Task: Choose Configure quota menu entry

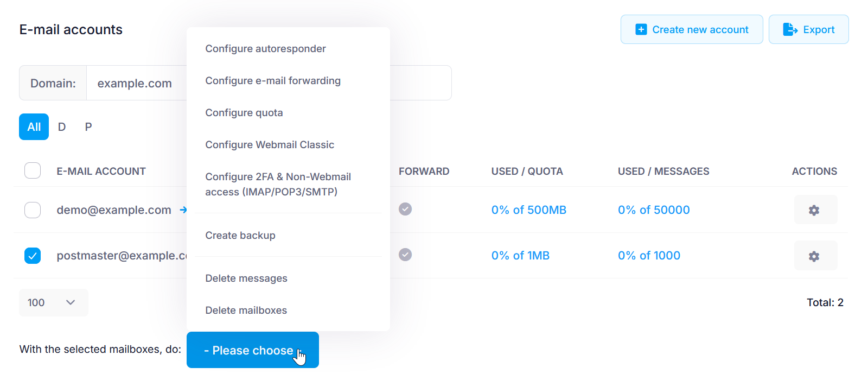Action: click(x=244, y=113)
